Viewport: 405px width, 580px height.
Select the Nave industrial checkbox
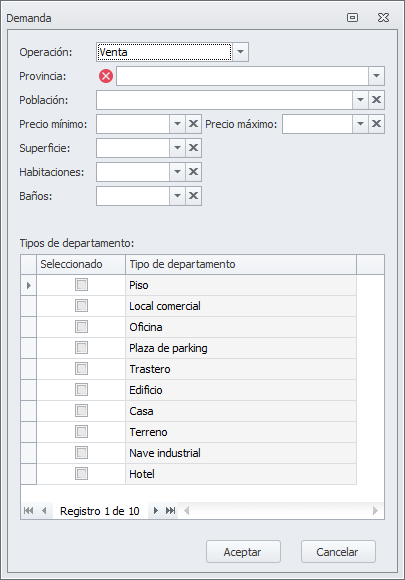pos(81,452)
